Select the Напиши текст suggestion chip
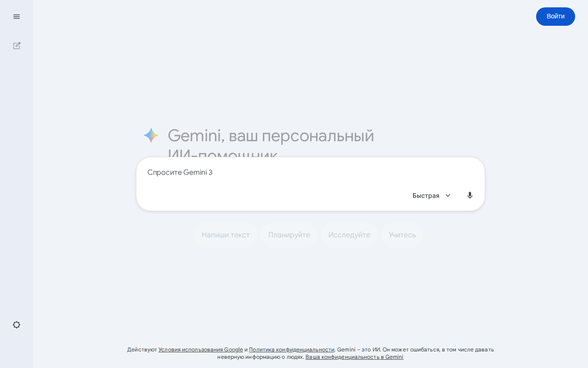 [226, 235]
